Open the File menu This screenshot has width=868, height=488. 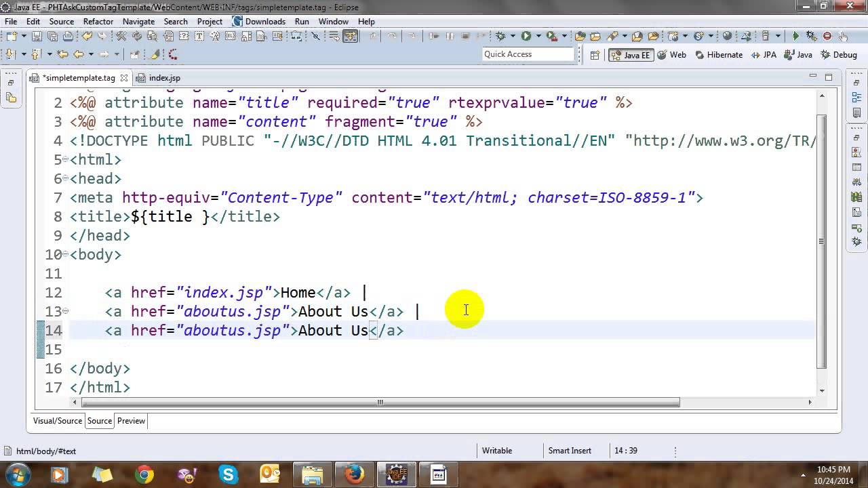(x=11, y=21)
